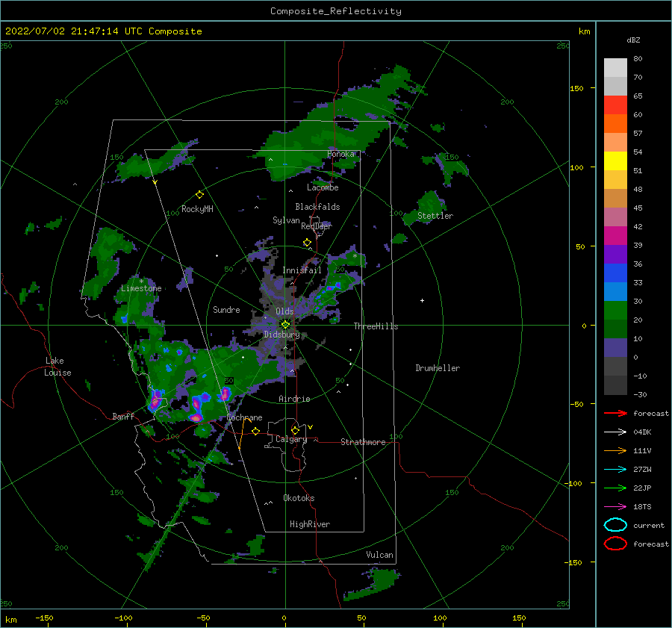Click the Composite_Reflectivity title text
Viewport: 672px width, 628px height.
[336, 11]
